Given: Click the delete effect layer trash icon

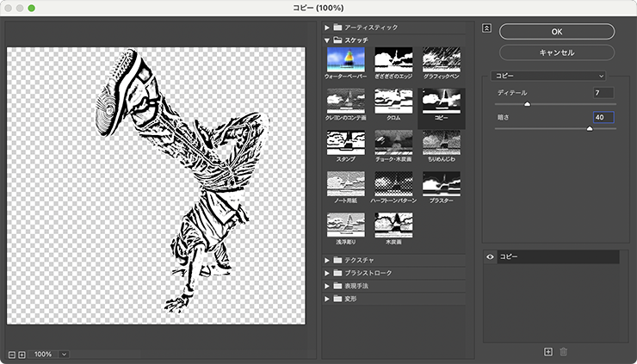Looking at the screenshot, I should tap(564, 351).
